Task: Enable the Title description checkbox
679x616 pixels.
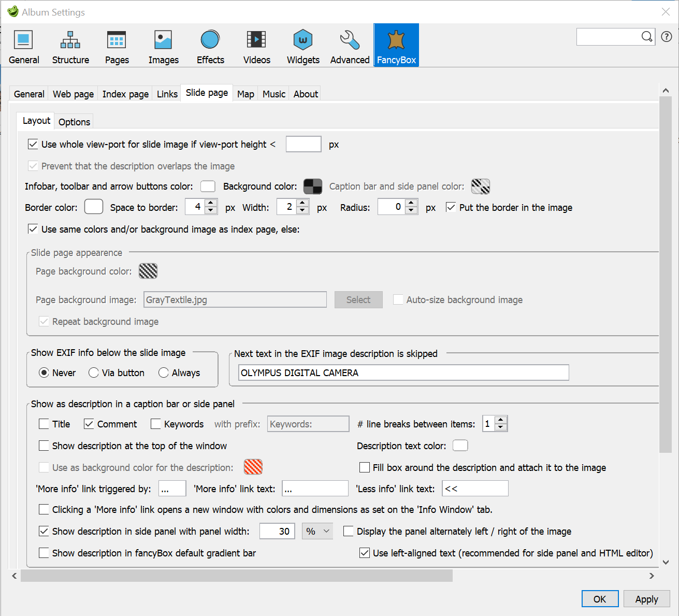Action: pyautogui.click(x=44, y=424)
